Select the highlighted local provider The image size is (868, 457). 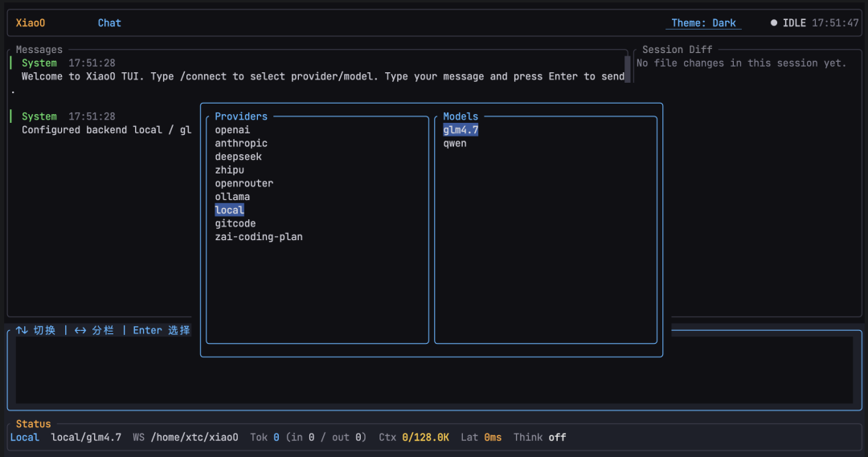[229, 210]
